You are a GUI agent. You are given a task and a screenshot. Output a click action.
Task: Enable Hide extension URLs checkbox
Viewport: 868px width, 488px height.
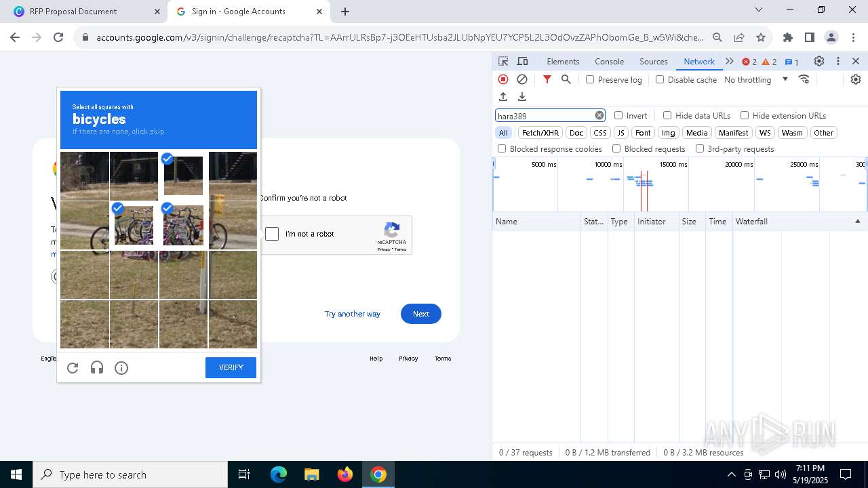coord(745,115)
